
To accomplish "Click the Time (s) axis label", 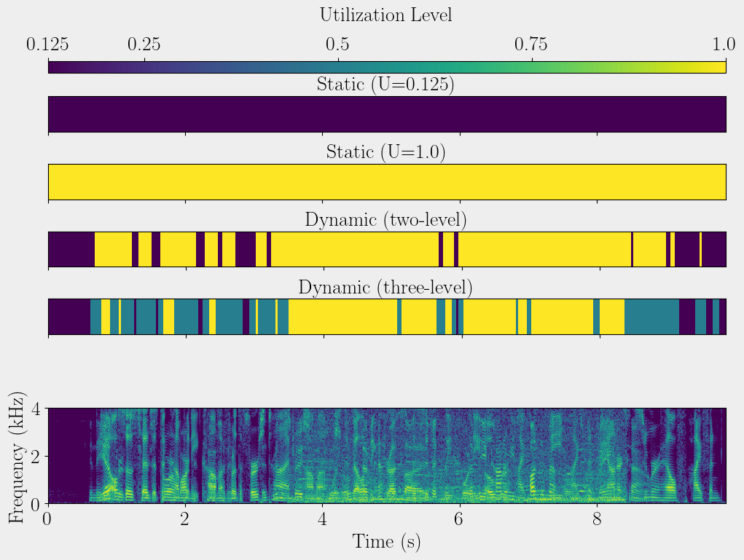I will coord(386,542).
